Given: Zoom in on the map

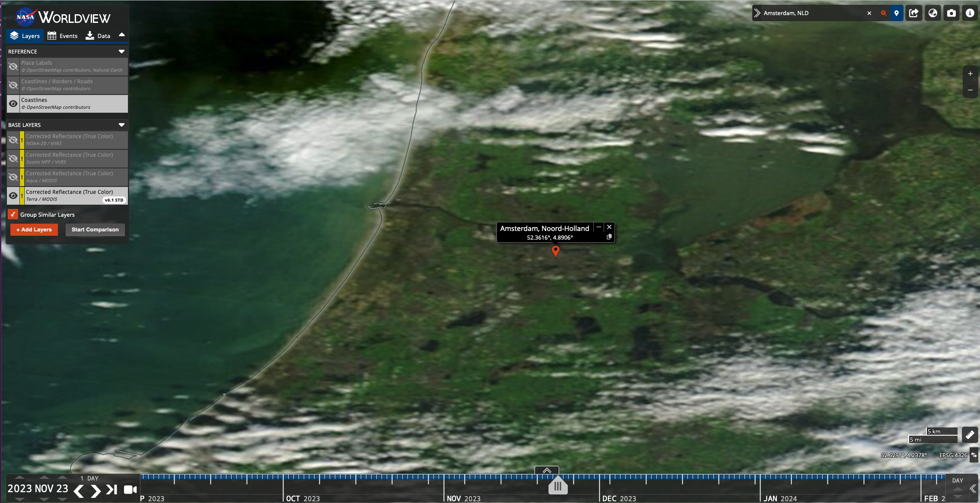Looking at the screenshot, I should coord(970,74).
